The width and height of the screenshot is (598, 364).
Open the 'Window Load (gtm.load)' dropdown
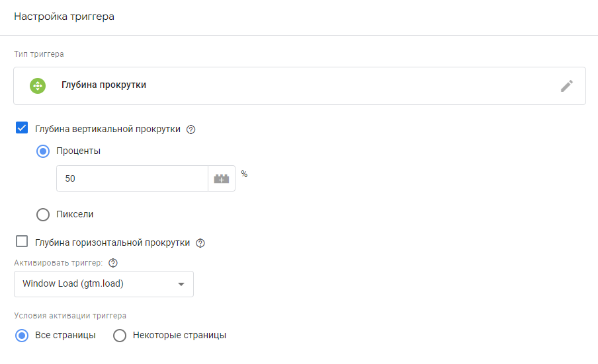[x=104, y=284]
